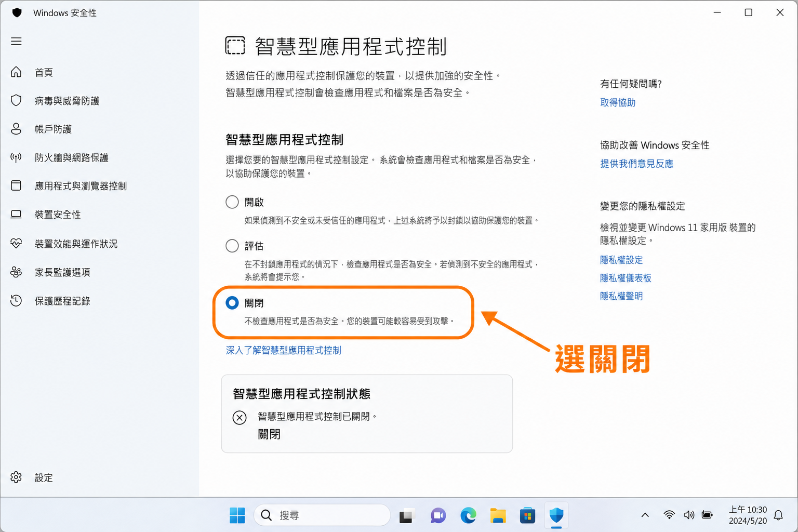Click 深入了解智慧型應用程式控制 link
Viewport: 798px width, 532px height.
283,350
